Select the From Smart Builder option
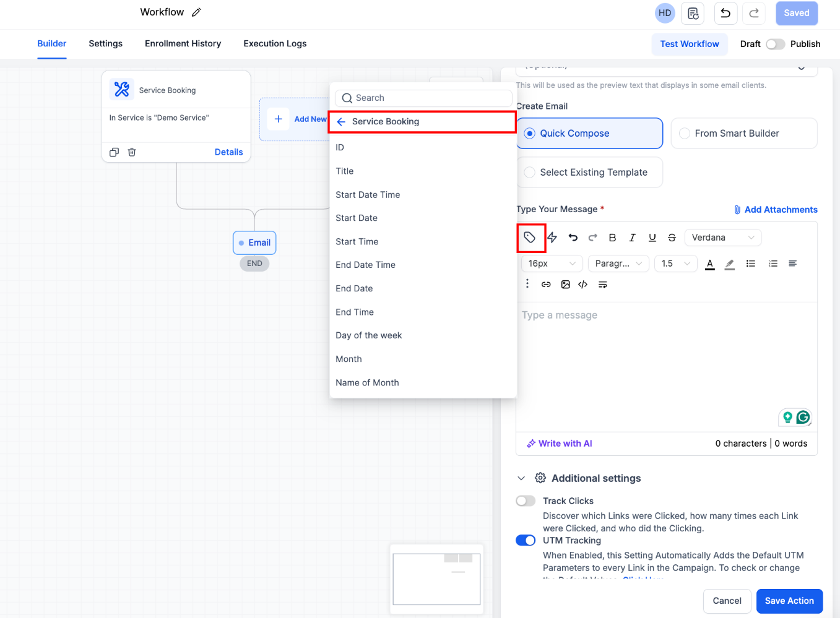This screenshot has width=840, height=618. (743, 134)
